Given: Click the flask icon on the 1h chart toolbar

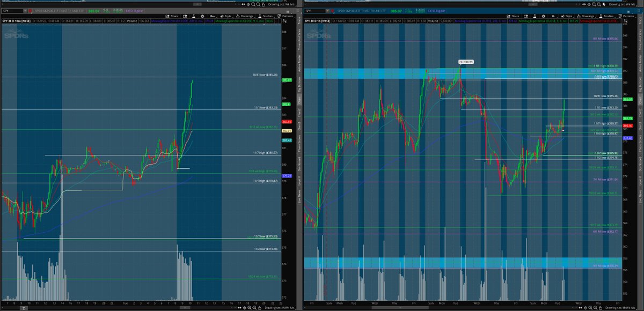Looking at the screenshot, I should tap(535, 16).
